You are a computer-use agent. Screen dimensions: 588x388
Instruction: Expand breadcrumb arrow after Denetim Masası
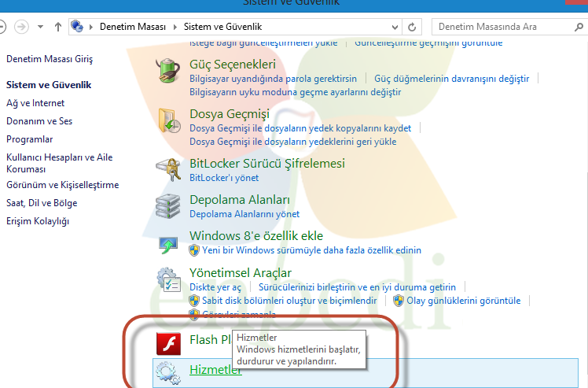pyautogui.click(x=175, y=27)
